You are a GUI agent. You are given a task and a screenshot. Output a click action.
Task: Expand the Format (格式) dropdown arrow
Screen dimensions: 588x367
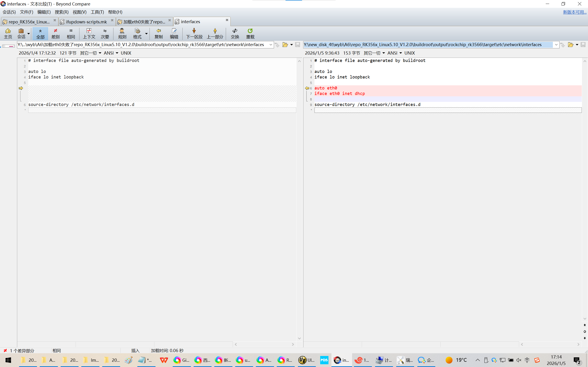pos(146,33)
